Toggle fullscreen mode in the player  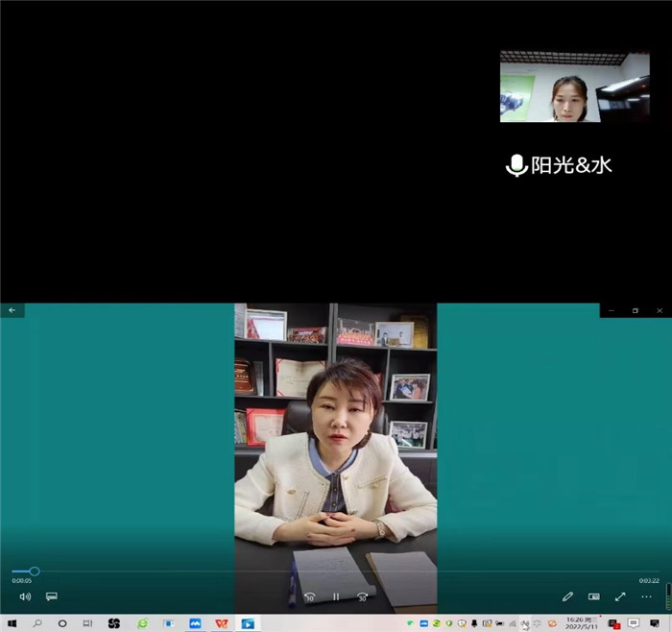(620, 596)
